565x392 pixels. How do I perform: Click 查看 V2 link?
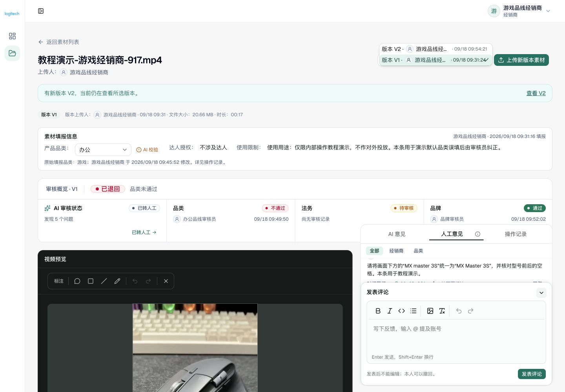pos(536,93)
